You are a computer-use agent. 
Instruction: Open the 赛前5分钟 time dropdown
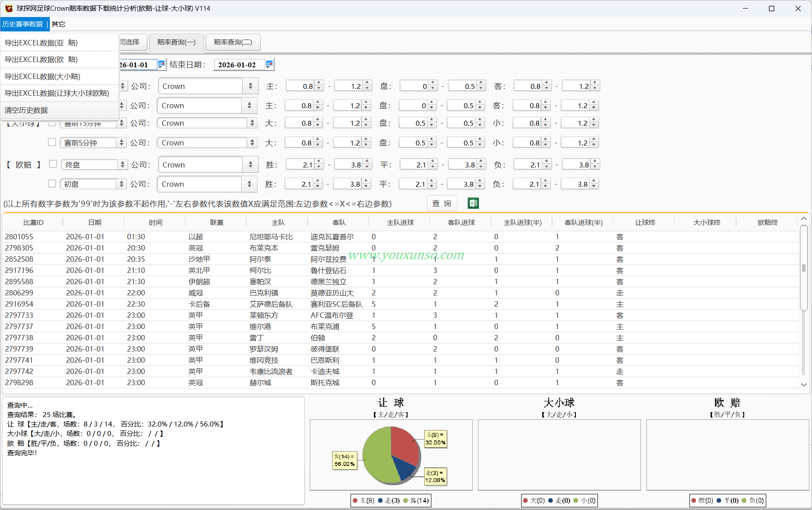[121, 143]
